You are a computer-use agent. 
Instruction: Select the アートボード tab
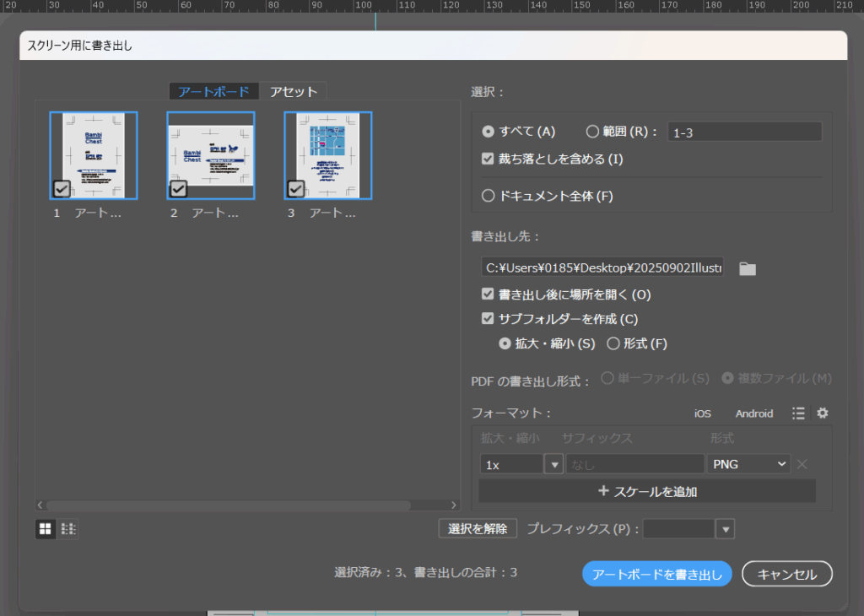coord(213,92)
